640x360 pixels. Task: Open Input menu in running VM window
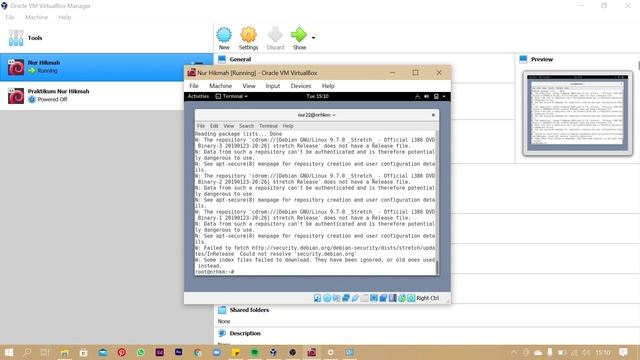point(273,86)
